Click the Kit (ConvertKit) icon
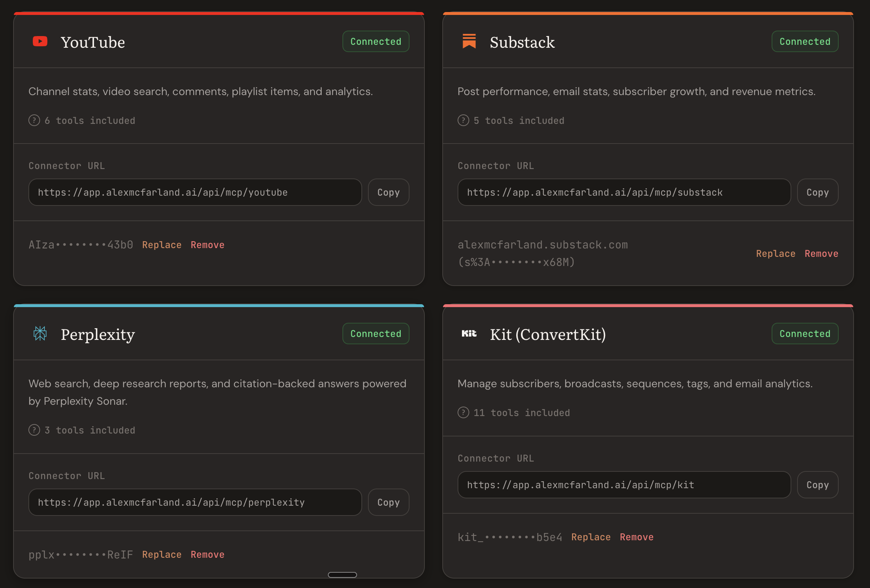The image size is (870, 588). (469, 333)
